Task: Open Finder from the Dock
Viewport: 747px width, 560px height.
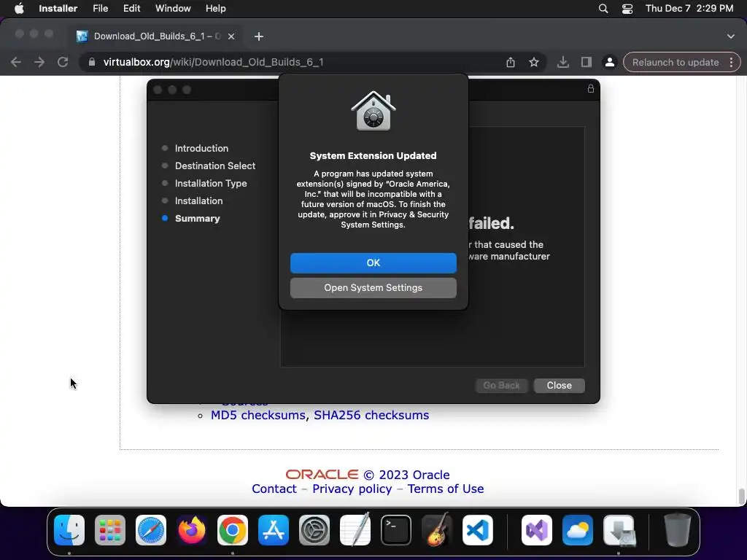Action: [69, 530]
